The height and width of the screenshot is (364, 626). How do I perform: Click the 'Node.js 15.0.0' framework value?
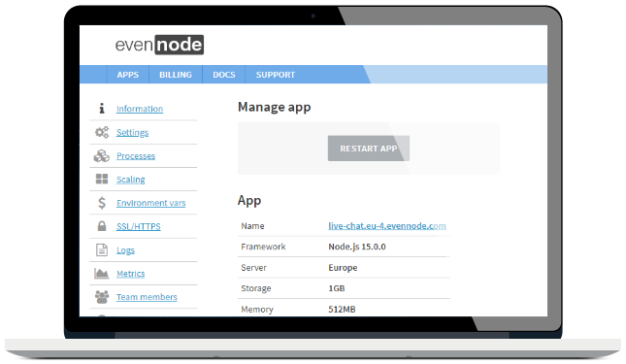[x=357, y=247]
